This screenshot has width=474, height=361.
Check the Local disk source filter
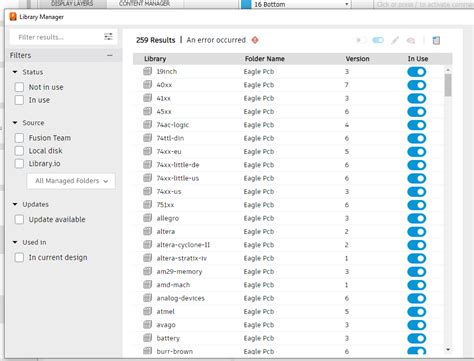click(x=19, y=151)
